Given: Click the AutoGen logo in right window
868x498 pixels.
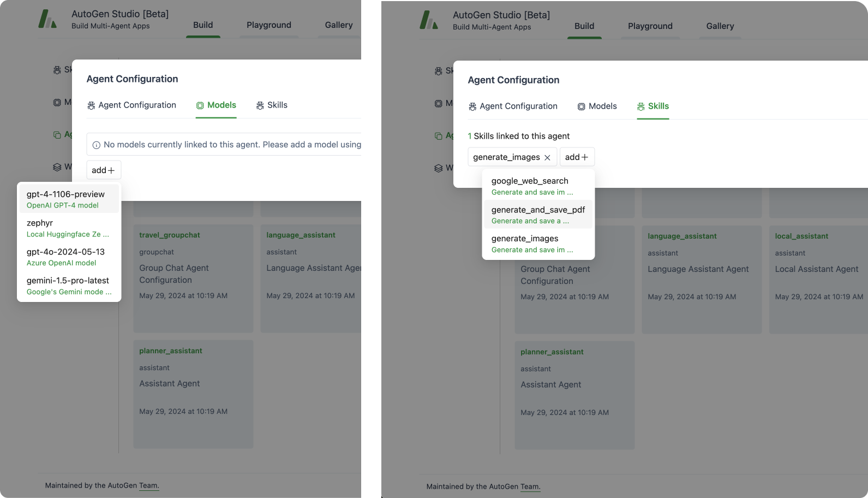Looking at the screenshot, I should [429, 20].
